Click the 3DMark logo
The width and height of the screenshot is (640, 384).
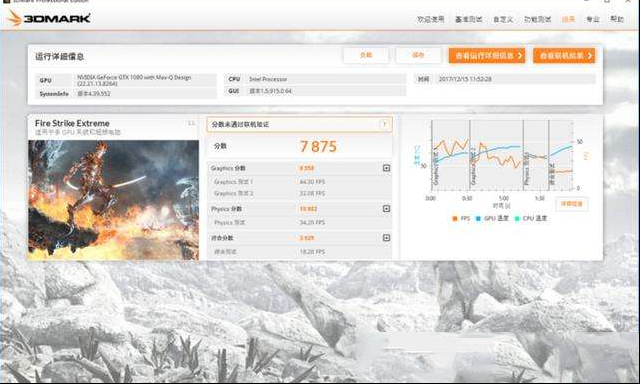[49, 18]
